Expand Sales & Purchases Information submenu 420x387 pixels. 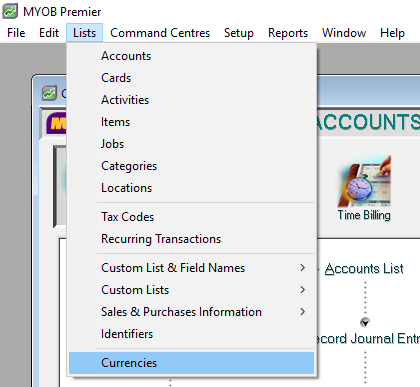click(x=191, y=312)
